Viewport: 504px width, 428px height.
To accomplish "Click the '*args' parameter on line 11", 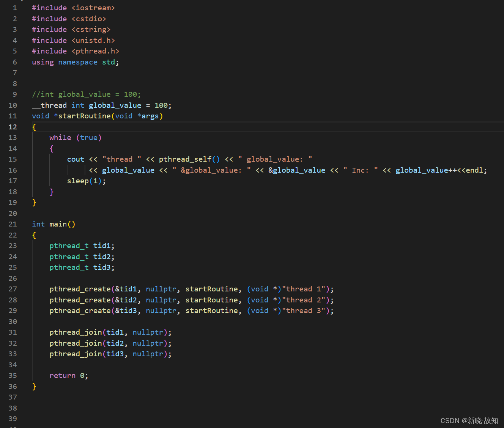I will point(148,116).
